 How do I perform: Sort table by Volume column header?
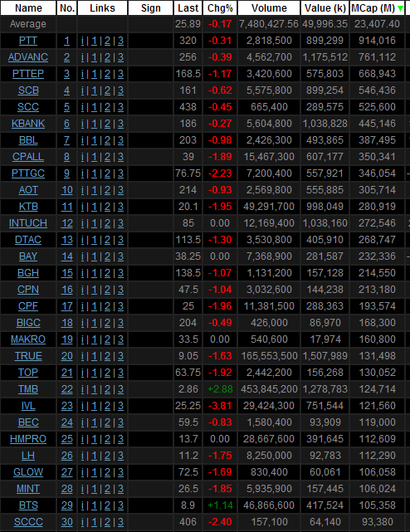(269, 7)
